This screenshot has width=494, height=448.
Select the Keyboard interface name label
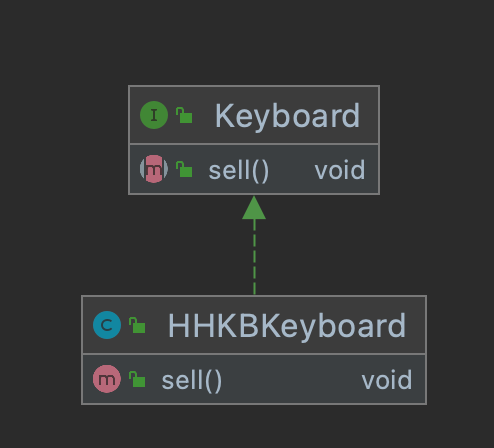[287, 116]
